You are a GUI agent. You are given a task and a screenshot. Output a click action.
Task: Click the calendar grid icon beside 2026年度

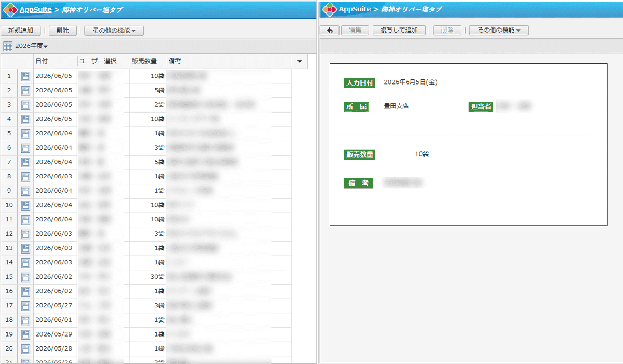(x=8, y=46)
